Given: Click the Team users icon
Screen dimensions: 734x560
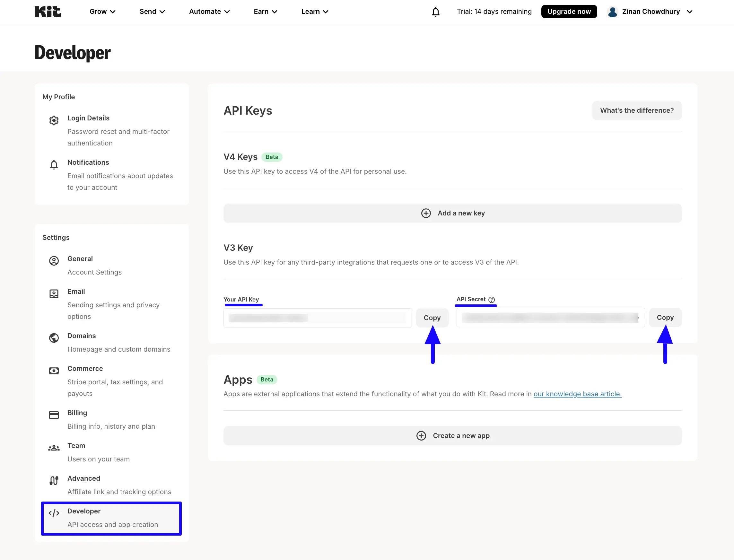Looking at the screenshot, I should pyautogui.click(x=54, y=448).
